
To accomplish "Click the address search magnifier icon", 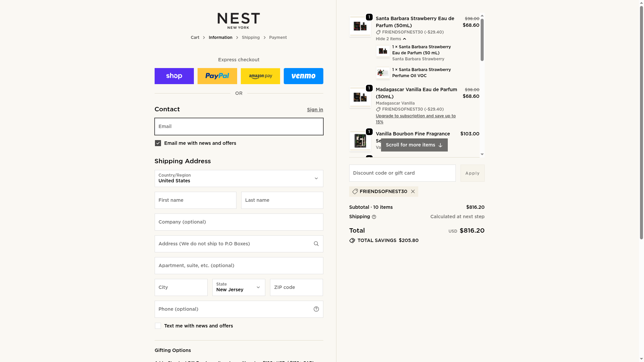I will coord(316,244).
